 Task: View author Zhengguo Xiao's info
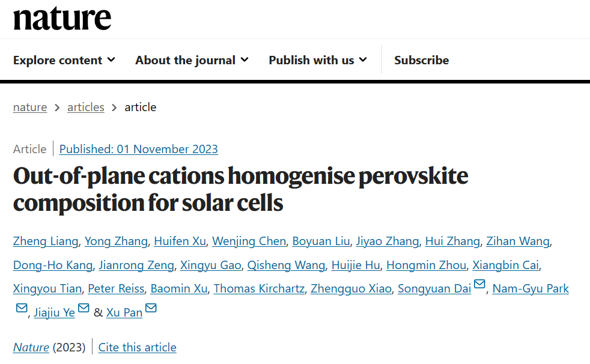coord(351,288)
